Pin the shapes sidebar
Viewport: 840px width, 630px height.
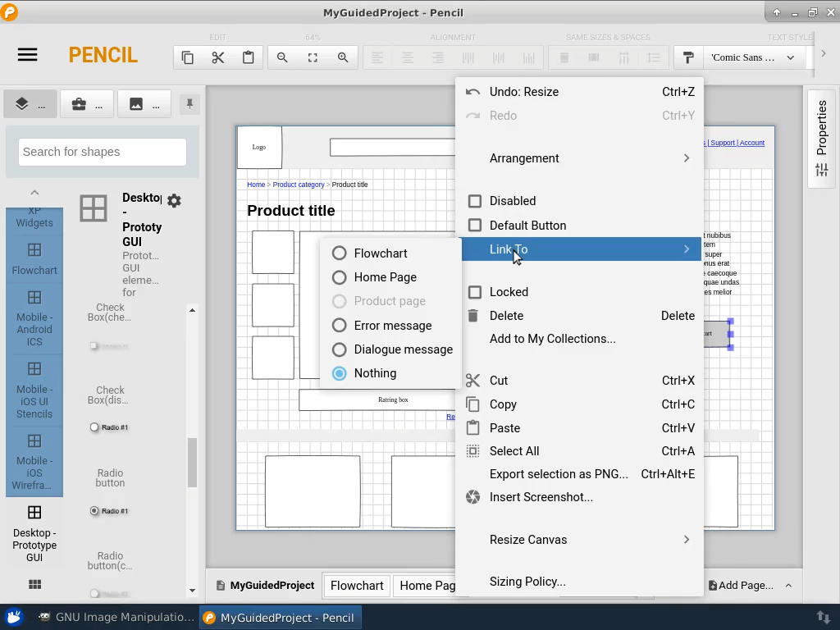189,103
